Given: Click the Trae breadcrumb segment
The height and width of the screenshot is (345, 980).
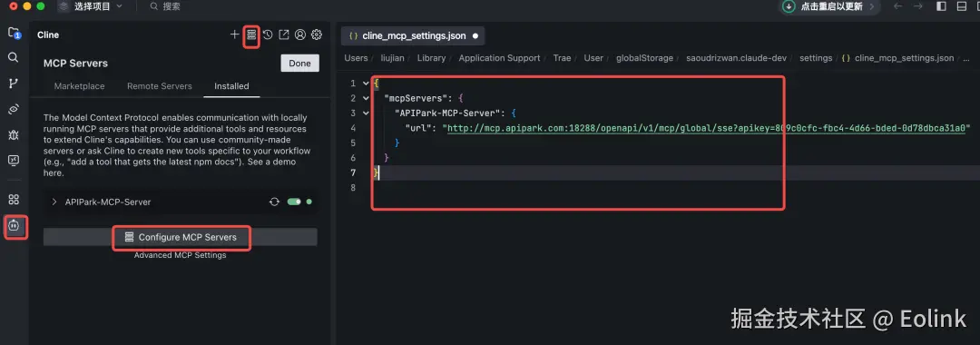Looking at the screenshot, I should pyautogui.click(x=562, y=57).
